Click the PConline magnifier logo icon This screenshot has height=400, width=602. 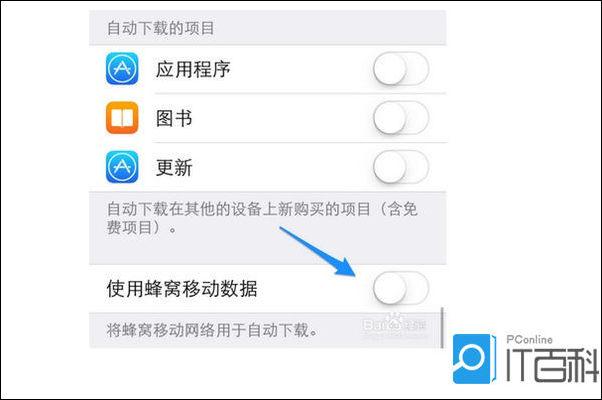coord(472,359)
